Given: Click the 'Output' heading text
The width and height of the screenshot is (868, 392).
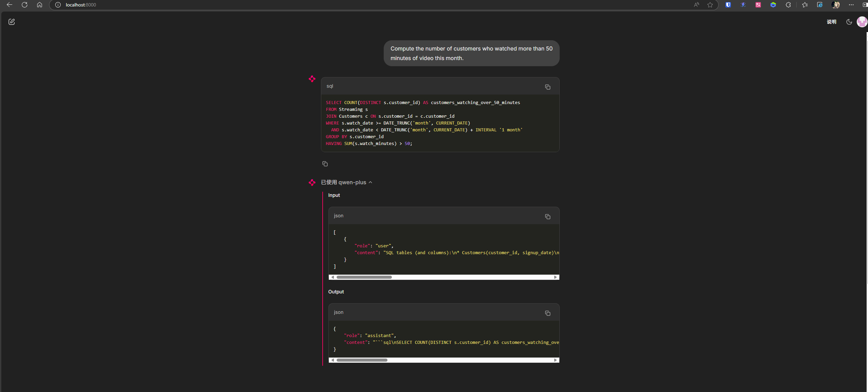Looking at the screenshot, I should click(x=336, y=292).
